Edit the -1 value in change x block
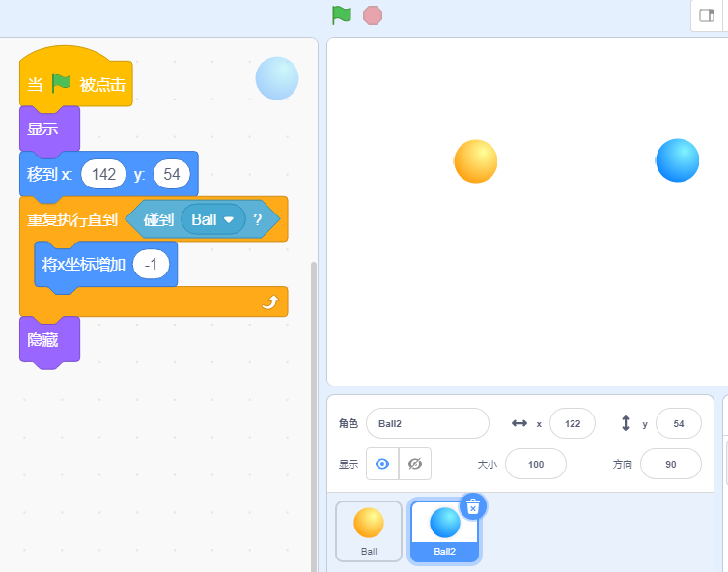Screen dimensions: 728x572 [x=151, y=265]
